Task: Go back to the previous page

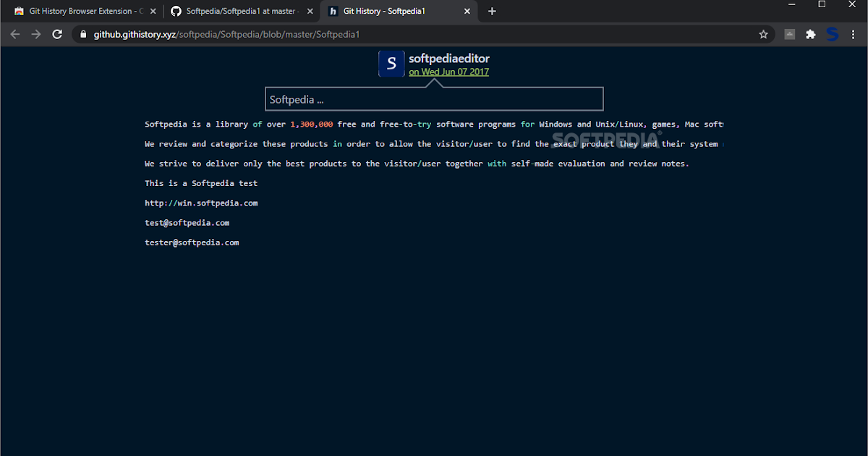Action: tap(15, 34)
